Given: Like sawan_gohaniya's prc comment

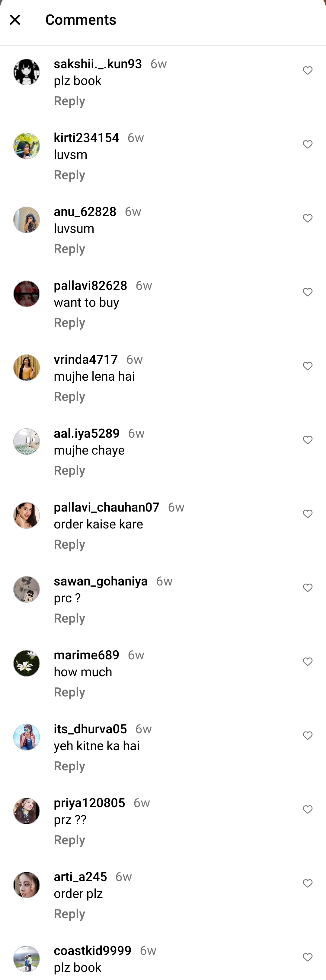Looking at the screenshot, I should pos(307,588).
